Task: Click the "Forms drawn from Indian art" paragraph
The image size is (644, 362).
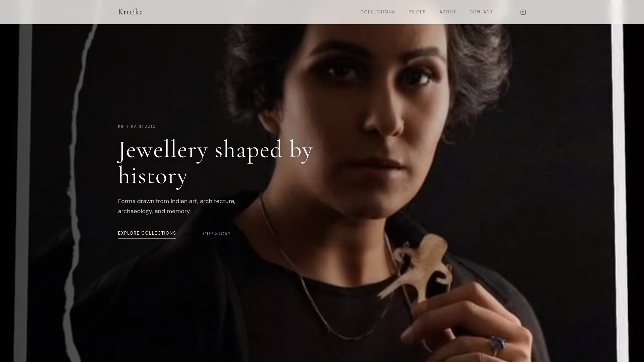Action: click(x=177, y=206)
